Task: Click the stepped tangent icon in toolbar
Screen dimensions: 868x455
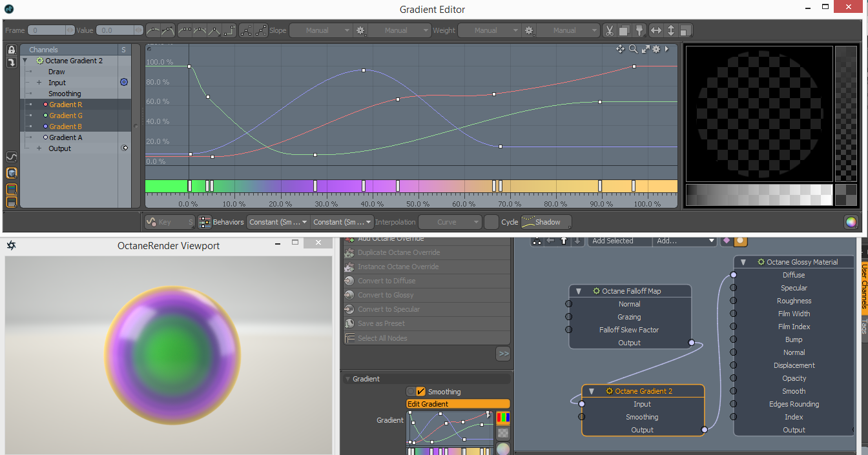Action: (229, 30)
